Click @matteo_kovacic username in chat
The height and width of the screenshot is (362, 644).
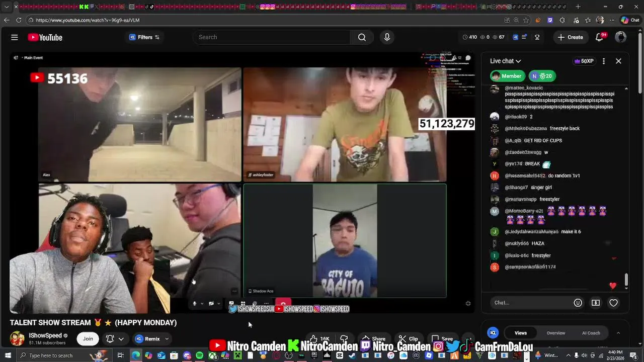(523, 88)
